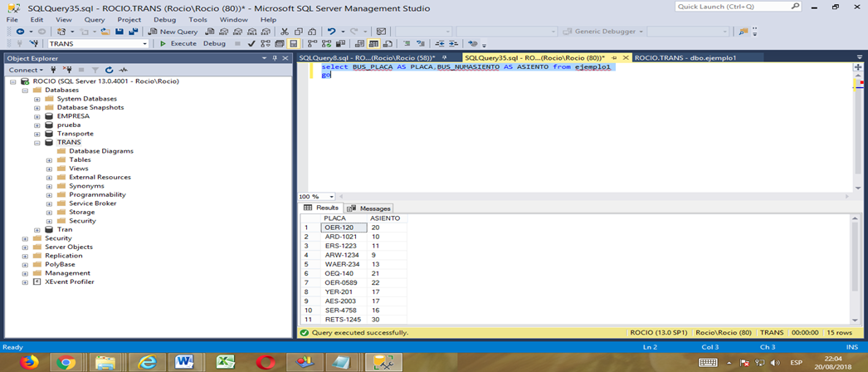
Task: Toggle Results to File output mode
Action: (x=388, y=43)
